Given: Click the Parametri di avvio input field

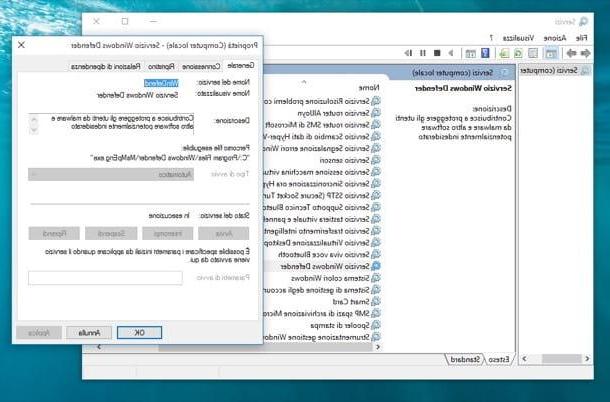Looking at the screenshot, I should 105,278.
